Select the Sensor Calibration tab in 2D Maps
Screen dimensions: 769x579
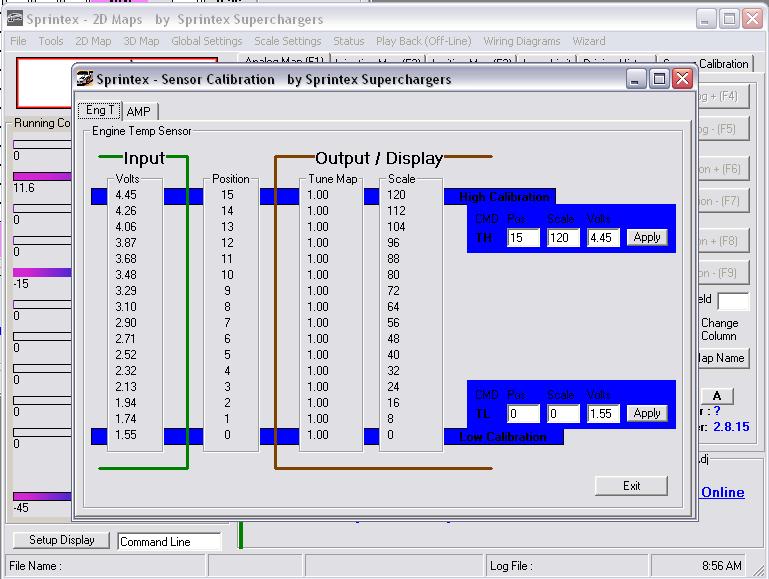coord(705,64)
